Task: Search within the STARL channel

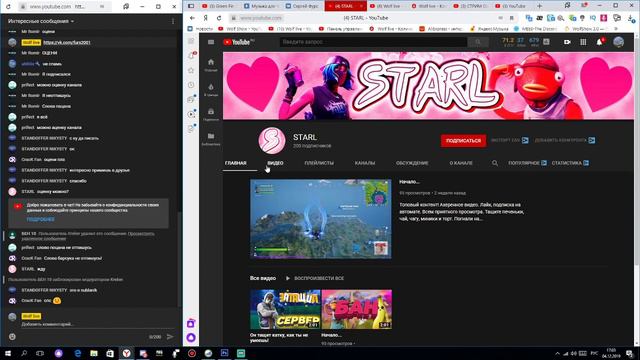Action: pyautogui.click(x=495, y=163)
